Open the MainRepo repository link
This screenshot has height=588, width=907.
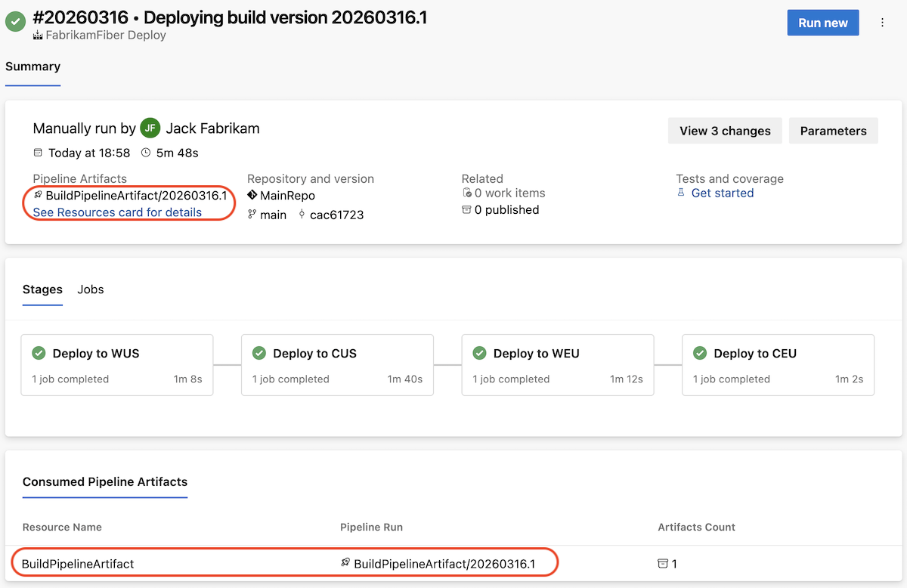pos(287,196)
